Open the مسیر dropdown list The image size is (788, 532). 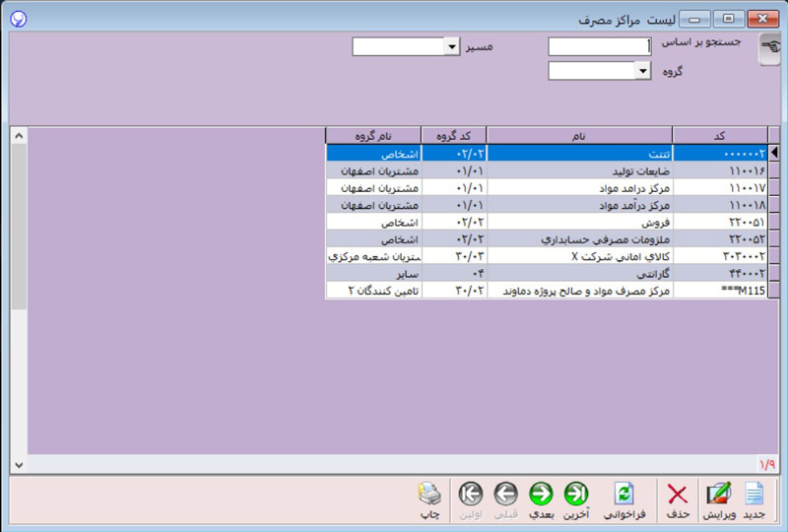point(451,46)
